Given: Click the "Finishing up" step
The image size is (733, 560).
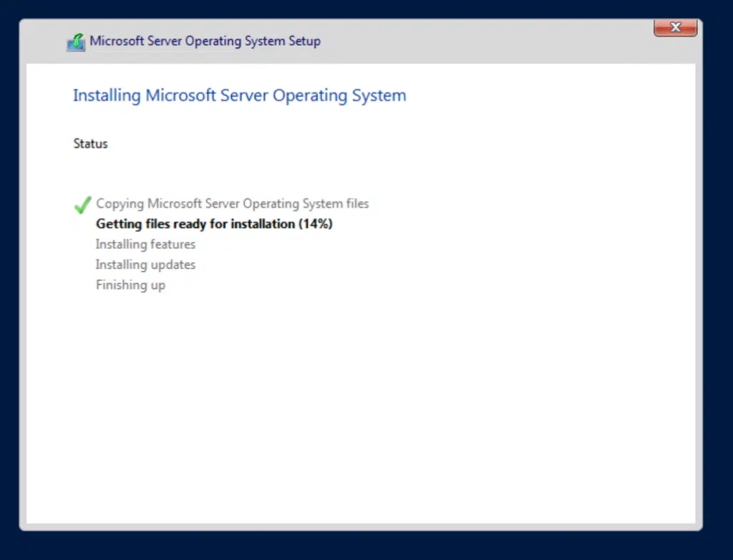Looking at the screenshot, I should [x=130, y=285].
